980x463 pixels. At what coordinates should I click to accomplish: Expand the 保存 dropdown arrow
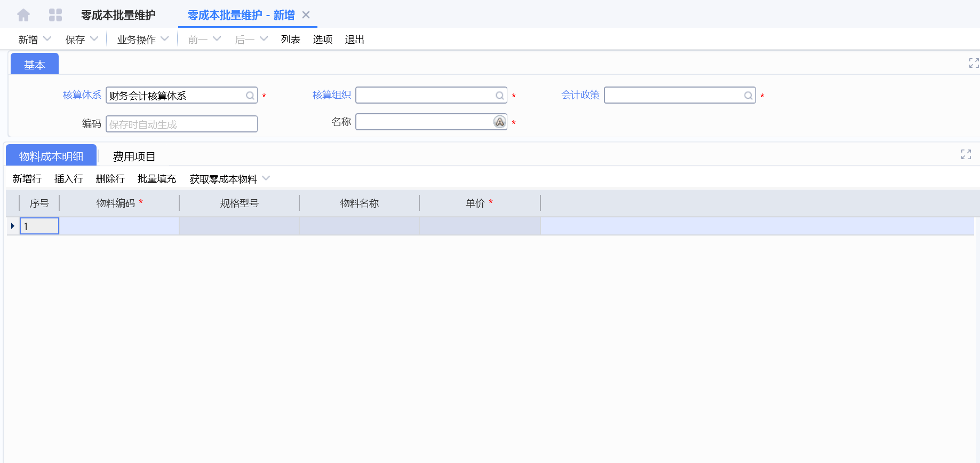pos(94,39)
